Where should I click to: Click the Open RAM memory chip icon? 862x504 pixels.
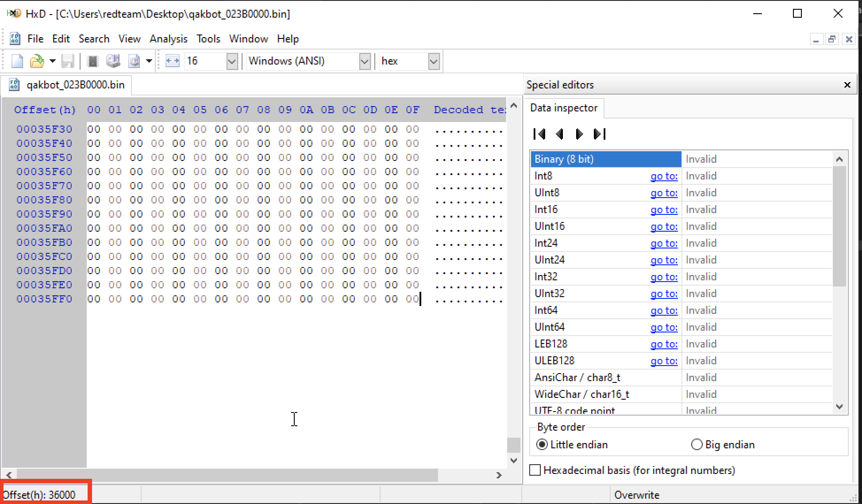(92, 61)
